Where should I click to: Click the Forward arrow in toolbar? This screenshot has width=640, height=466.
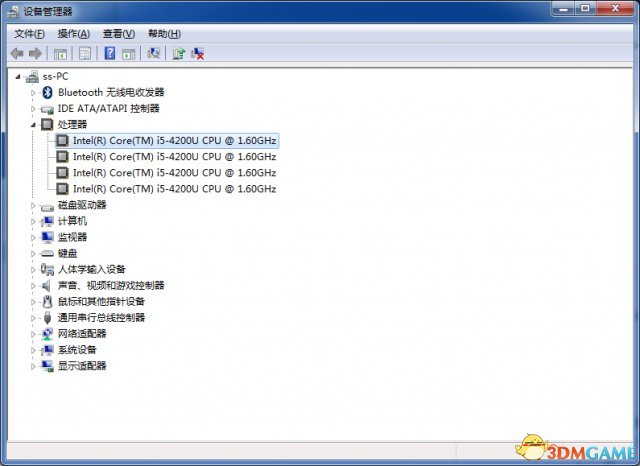click(x=36, y=53)
